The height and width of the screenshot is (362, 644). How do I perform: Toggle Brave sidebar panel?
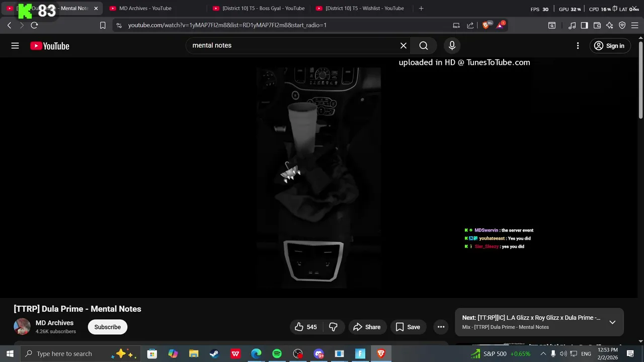(584, 25)
